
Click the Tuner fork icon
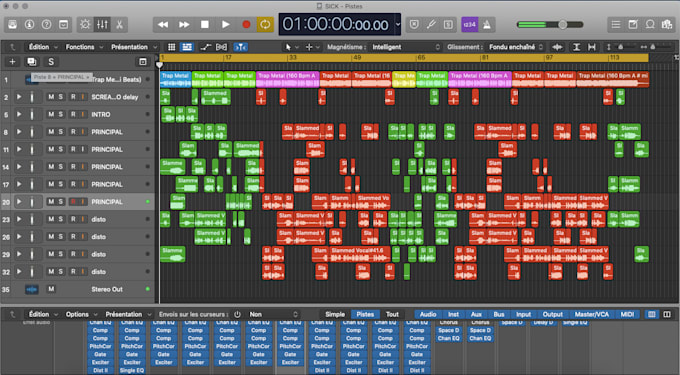tap(431, 25)
